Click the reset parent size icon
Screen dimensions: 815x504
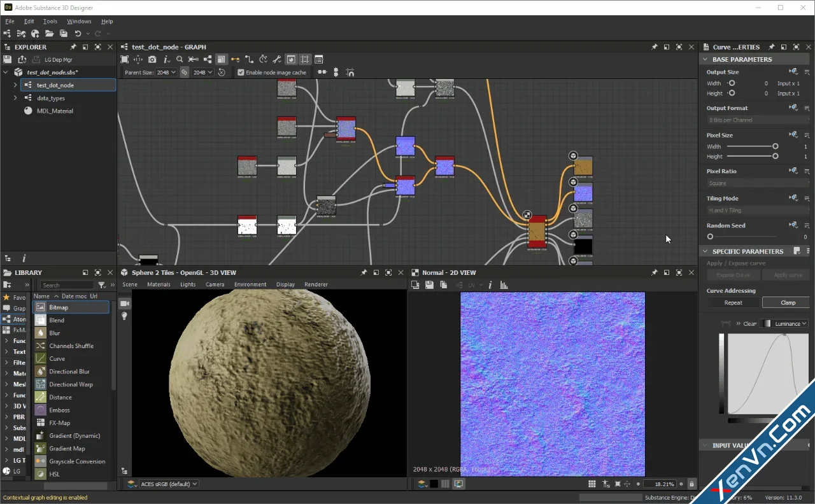[x=222, y=73]
